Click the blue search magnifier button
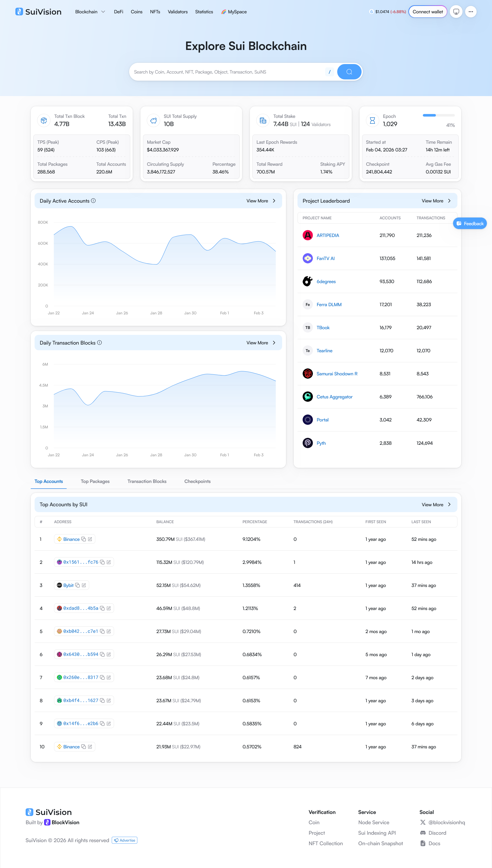 349,72
